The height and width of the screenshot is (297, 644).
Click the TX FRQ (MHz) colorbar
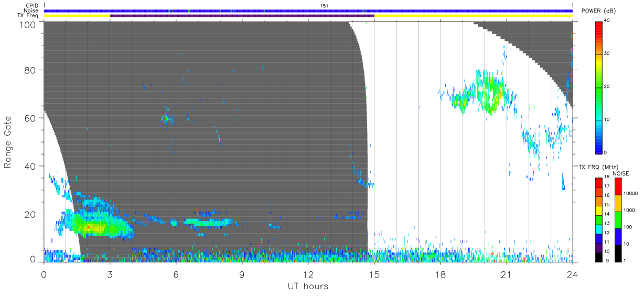point(599,219)
